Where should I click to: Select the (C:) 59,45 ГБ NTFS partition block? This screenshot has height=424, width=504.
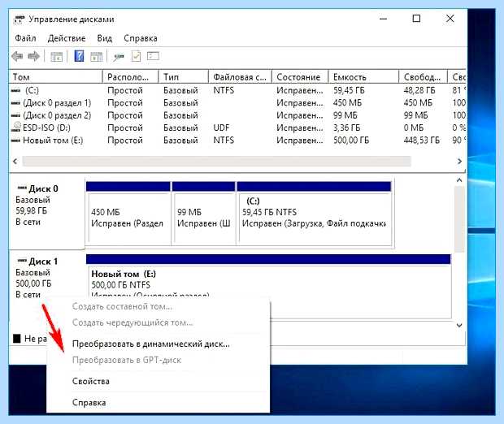314,214
